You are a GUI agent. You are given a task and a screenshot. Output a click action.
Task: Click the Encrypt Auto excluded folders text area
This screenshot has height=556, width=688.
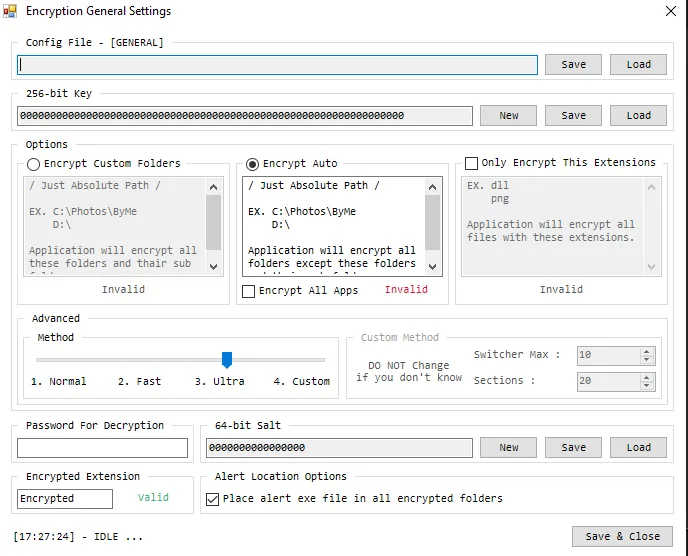(333, 226)
